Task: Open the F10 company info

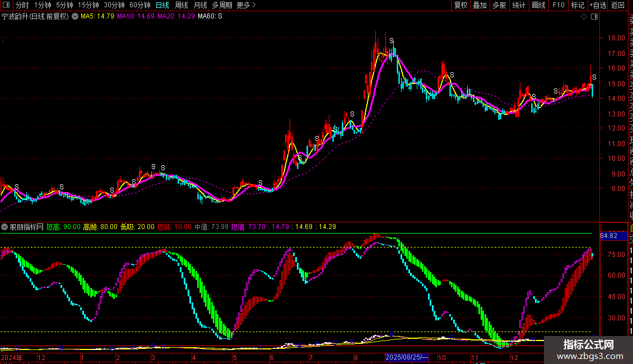Action: [x=558, y=6]
